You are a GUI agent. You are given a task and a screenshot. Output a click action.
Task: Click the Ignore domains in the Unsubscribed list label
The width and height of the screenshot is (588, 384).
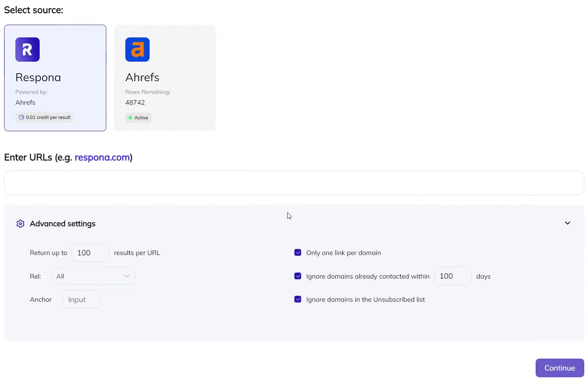point(365,299)
